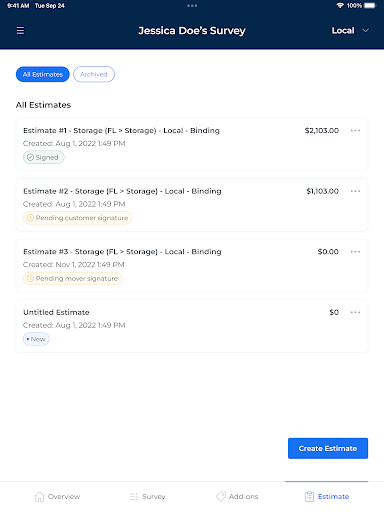Select the Estimate tab in bottom bar
Image resolution: width=384 pixels, height=512 pixels.
pos(327,497)
